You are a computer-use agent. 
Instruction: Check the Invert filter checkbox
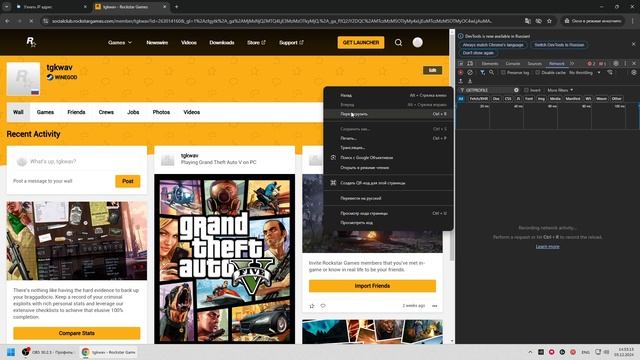527,90
